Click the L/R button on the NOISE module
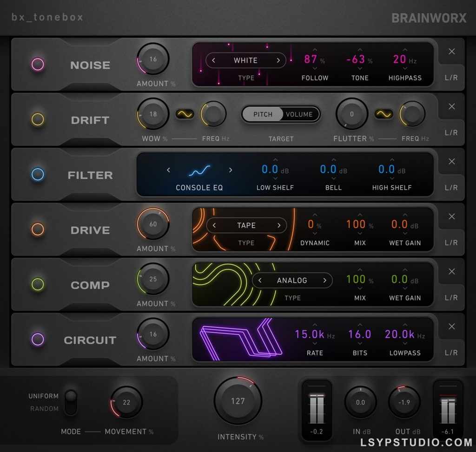The width and height of the screenshot is (476, 452). click(451, 78)
